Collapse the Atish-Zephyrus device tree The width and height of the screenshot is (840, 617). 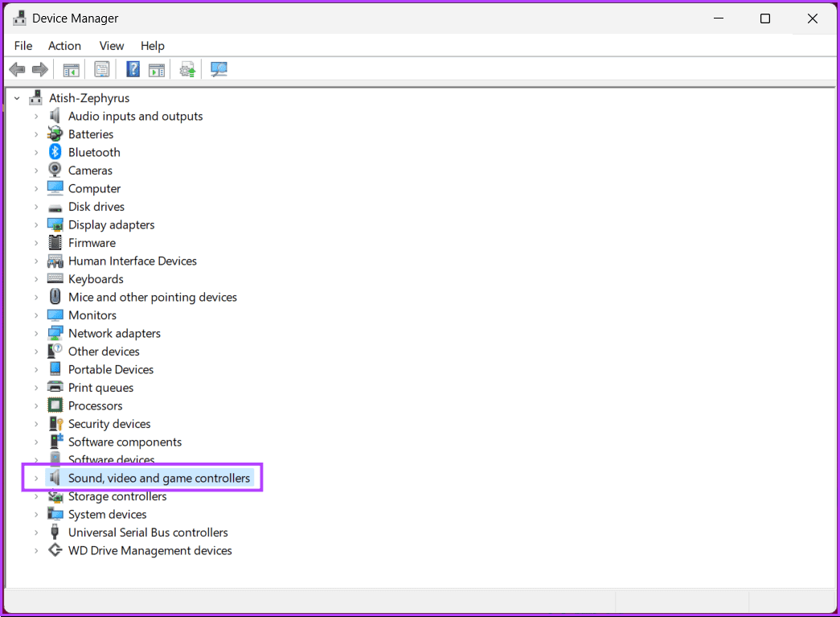point(17,97)
